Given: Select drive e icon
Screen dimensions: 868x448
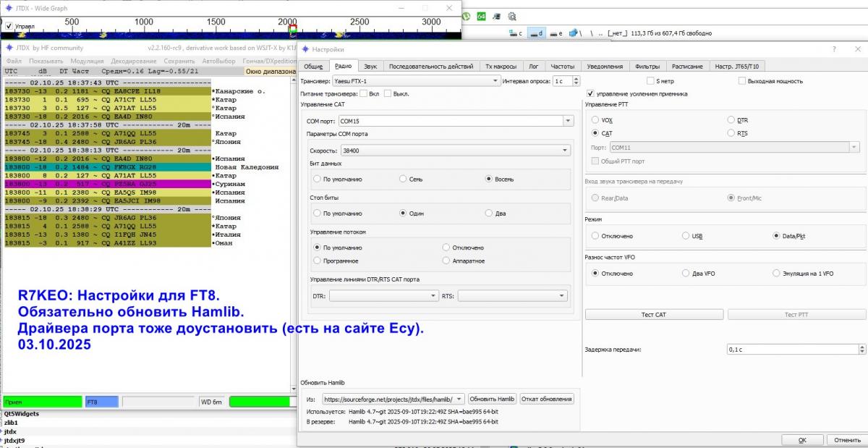Looking at the screenshot, I should coord(556,33).
